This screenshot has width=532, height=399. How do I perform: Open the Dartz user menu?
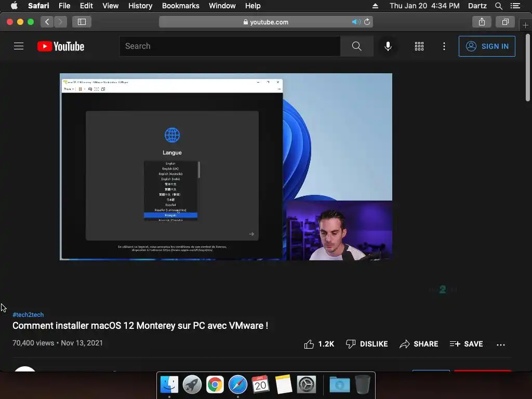(x=477, y=6)
